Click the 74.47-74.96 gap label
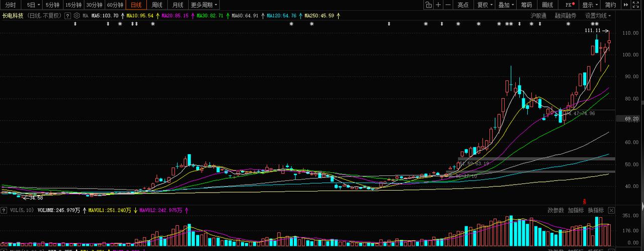Image resolution: width=644 pixels, height=251 pixels. (581, 113)
